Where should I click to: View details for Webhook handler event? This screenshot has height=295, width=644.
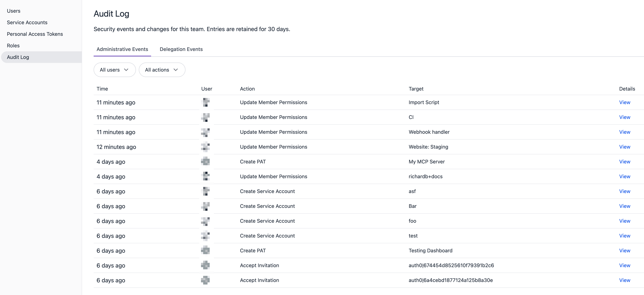click(624, 132)
